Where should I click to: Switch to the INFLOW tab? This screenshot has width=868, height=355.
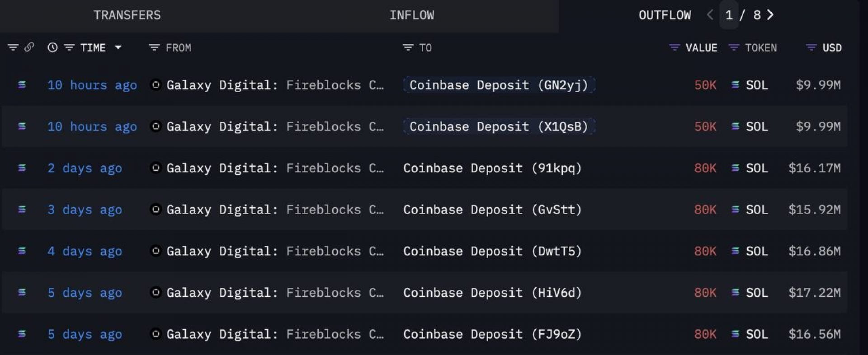pos(411,15)
